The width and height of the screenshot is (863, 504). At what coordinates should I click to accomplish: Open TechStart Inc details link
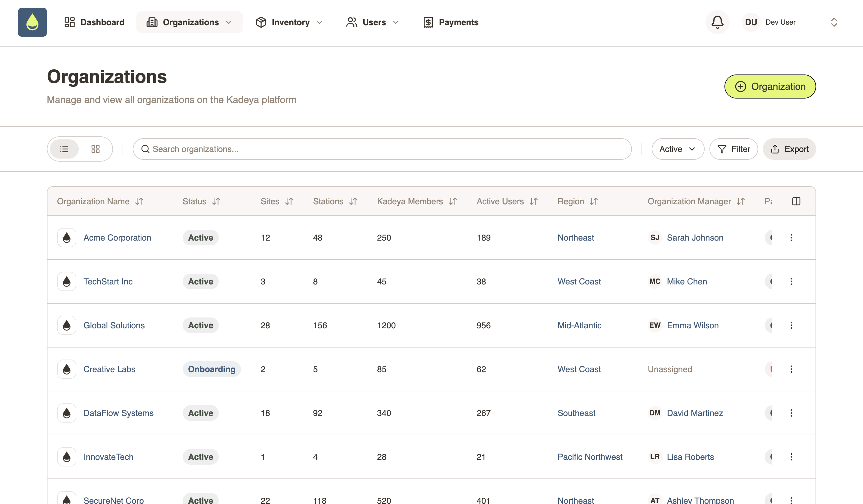[x=108, y=281]
